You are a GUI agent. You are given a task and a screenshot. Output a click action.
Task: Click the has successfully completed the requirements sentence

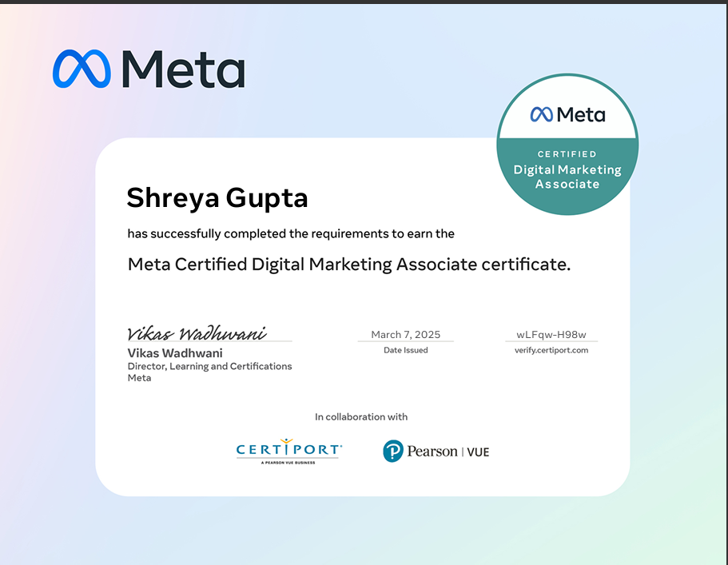(291, 233)
